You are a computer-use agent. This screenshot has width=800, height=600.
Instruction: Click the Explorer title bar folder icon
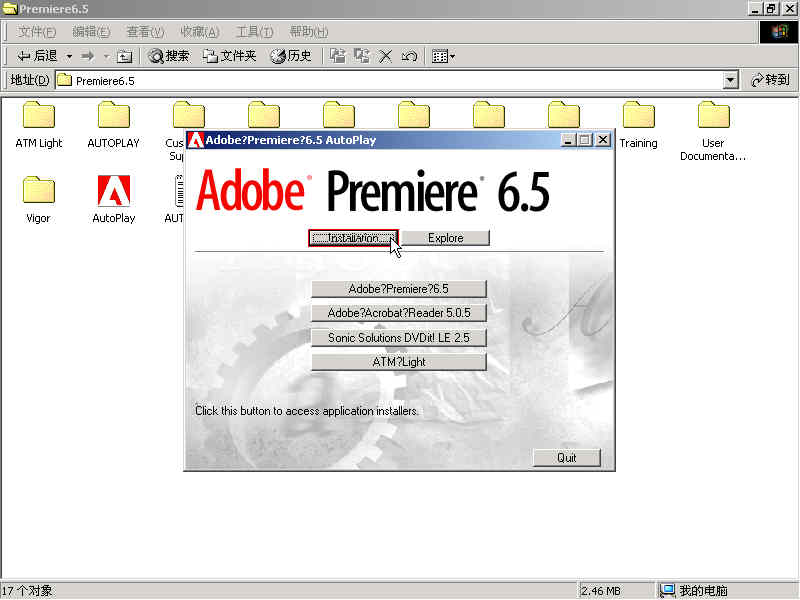pos(10,8)
